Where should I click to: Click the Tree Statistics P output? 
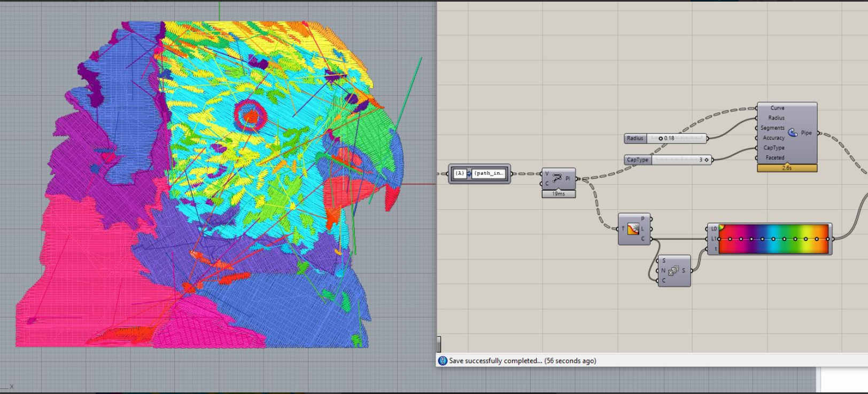[x=643, y=219]
